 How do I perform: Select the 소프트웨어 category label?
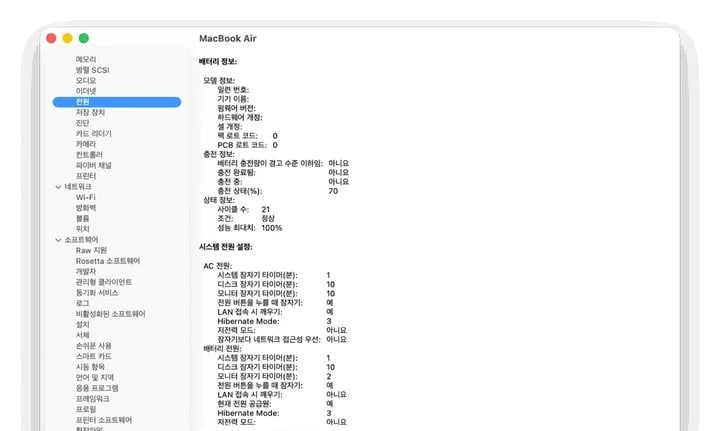pyautogui.click(x=81, y=239)
